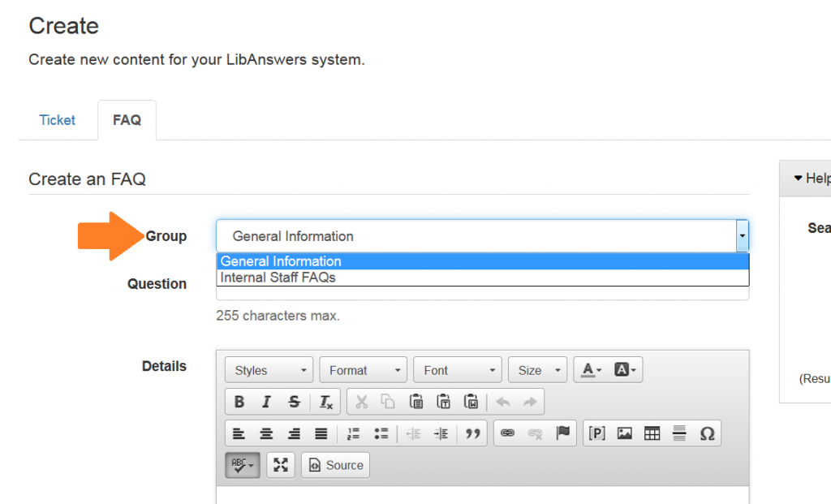Maximize the editor with the fullscreen icon
Image resolution: width=831 pixels, height=504 pixels.
pyautogui.click(x=280, y=465)
